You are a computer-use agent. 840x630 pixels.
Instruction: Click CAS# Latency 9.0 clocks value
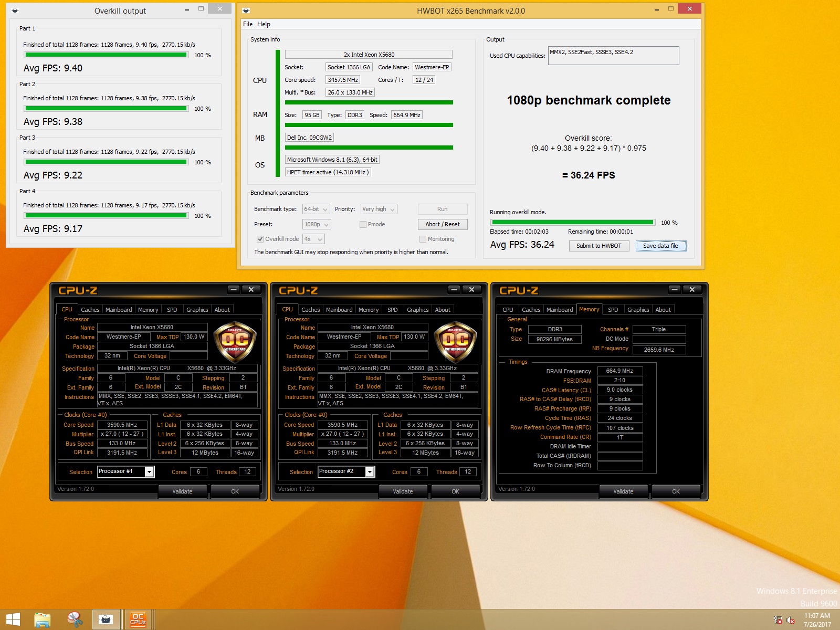(620, 390)
